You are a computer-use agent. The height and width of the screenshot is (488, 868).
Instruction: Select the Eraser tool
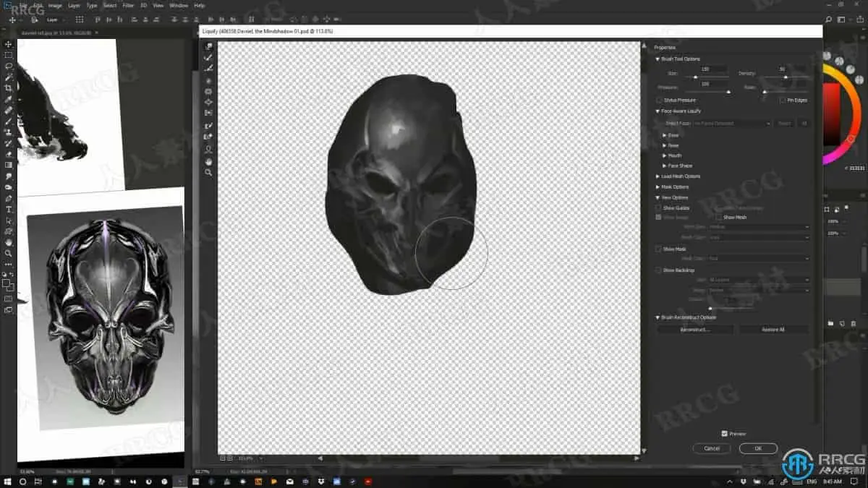coord(9,154)
